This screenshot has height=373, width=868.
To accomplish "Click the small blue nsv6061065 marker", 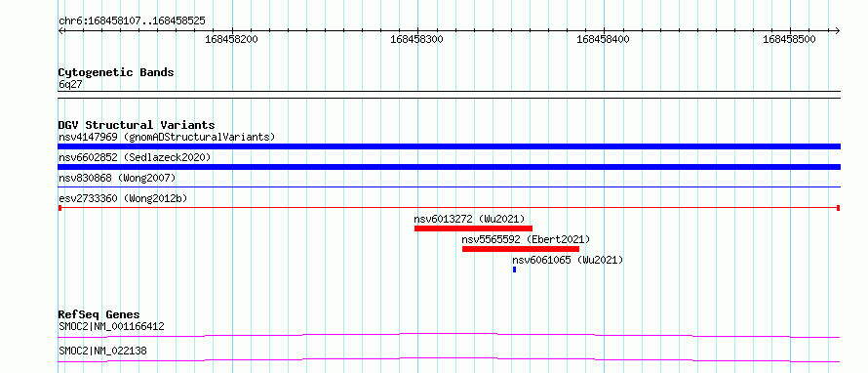I will pos(514,269).
